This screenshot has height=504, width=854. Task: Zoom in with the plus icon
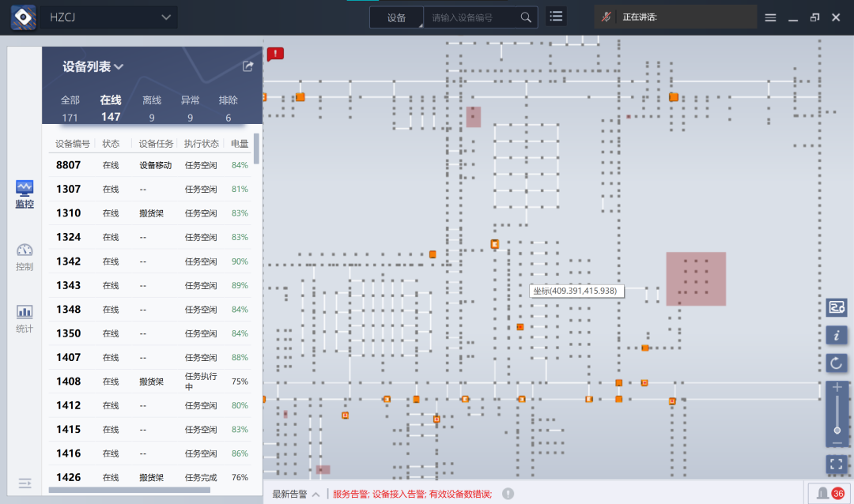[837, 388]
